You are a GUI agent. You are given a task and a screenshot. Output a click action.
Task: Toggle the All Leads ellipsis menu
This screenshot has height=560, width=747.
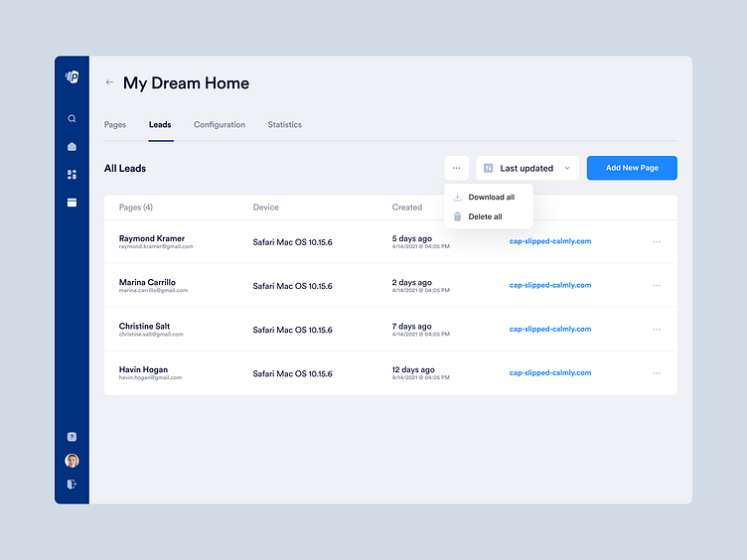click(456, 168)
